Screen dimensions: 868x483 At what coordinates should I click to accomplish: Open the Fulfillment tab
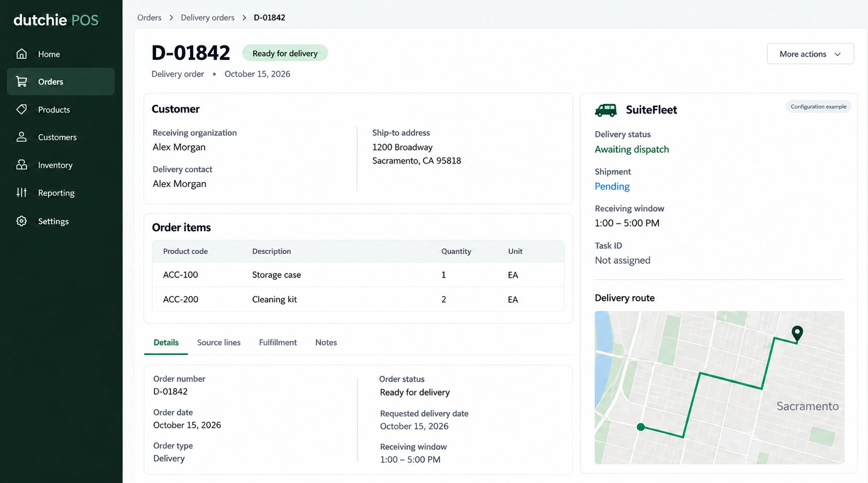pos(278,343)
